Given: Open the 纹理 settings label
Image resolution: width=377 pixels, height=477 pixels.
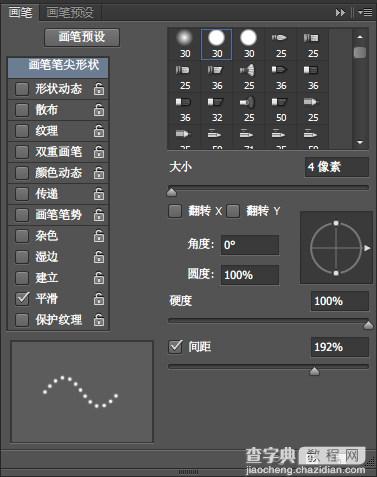Looking at the screenshot, I should point(47,131).
